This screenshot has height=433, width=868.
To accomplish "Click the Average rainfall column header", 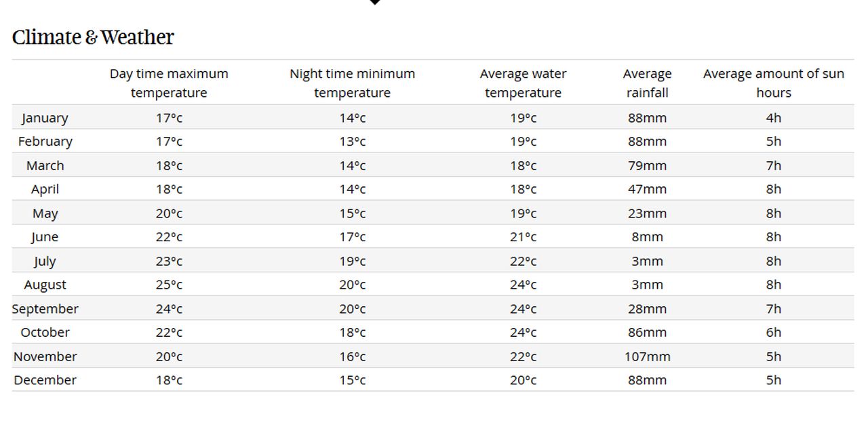I will pos(647,83).
